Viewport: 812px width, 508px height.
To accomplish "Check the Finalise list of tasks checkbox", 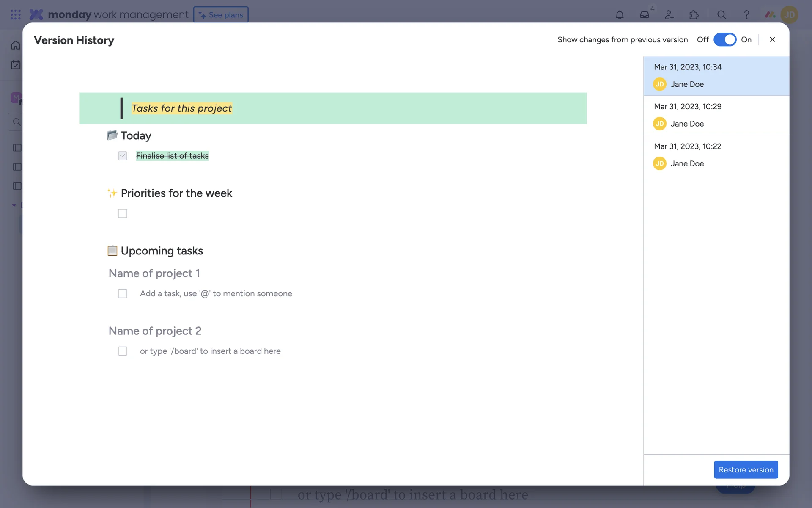I will tap(123, 156).
